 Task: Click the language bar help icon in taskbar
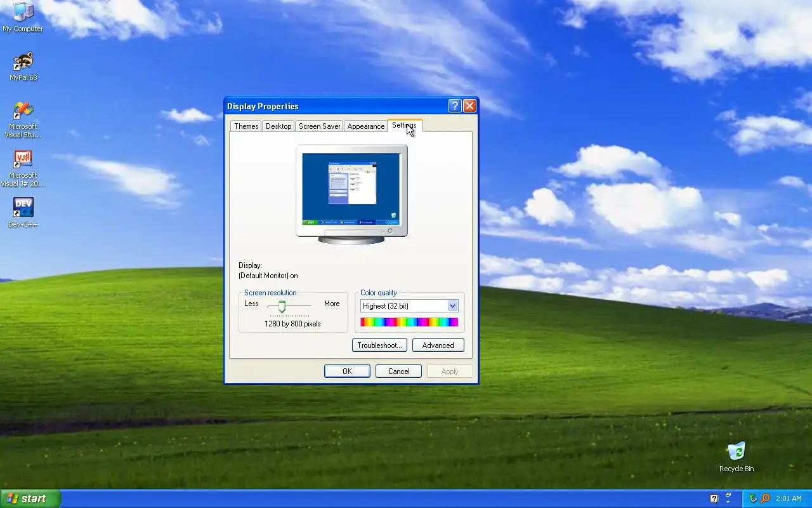714,498
